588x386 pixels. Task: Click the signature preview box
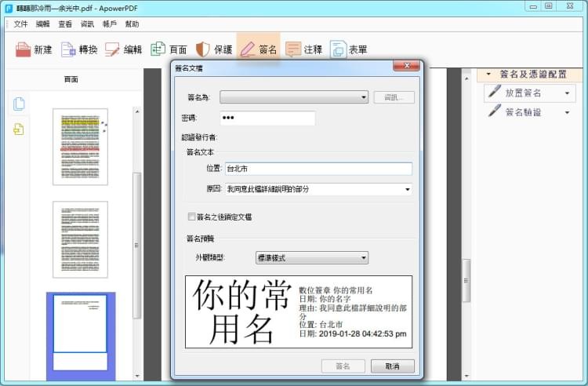tap(299, 311)
